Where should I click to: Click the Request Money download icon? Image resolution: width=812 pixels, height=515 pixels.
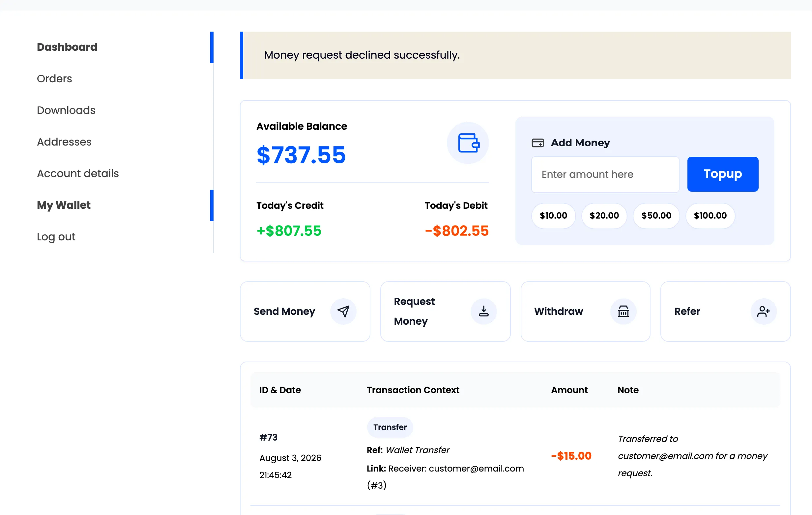coord(483,312)
